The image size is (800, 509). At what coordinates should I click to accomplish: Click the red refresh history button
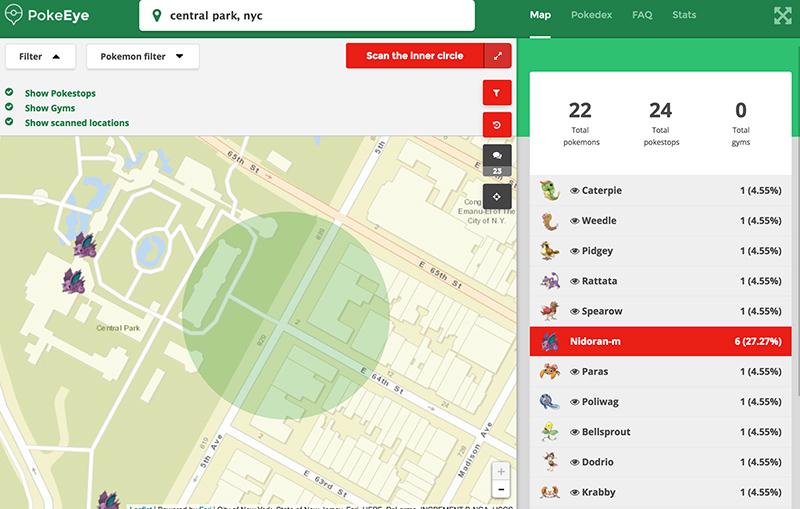[497, 125]
